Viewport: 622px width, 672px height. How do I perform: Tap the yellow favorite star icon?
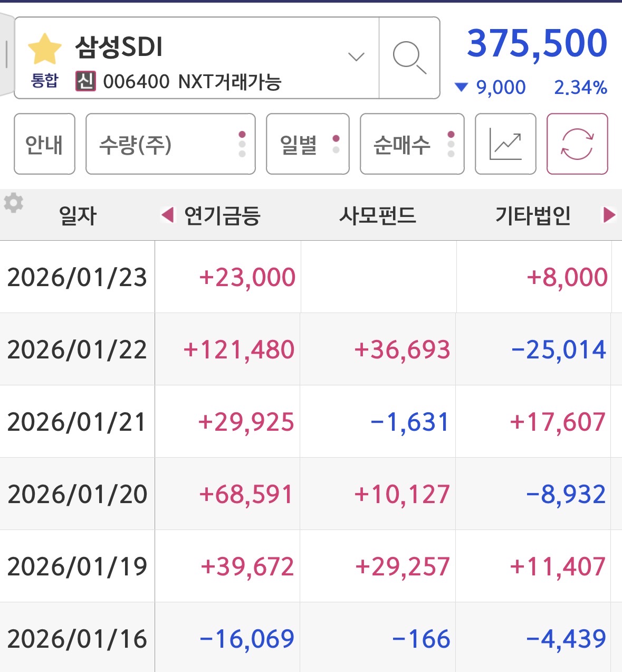[45, 49]
